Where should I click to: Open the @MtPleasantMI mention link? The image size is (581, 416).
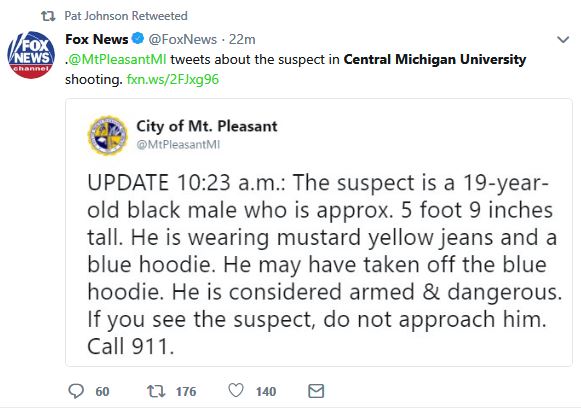117,59
